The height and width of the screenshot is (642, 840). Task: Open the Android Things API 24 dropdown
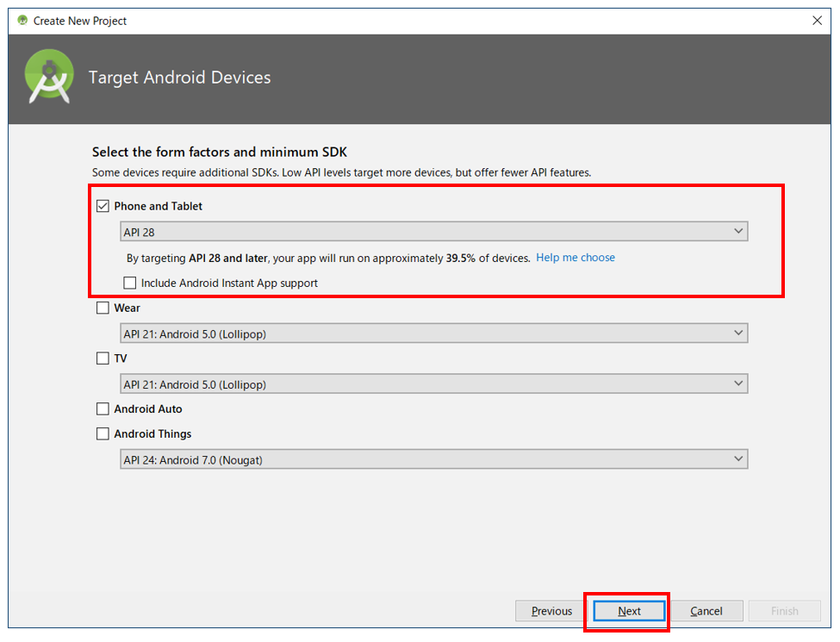[434, 460]
